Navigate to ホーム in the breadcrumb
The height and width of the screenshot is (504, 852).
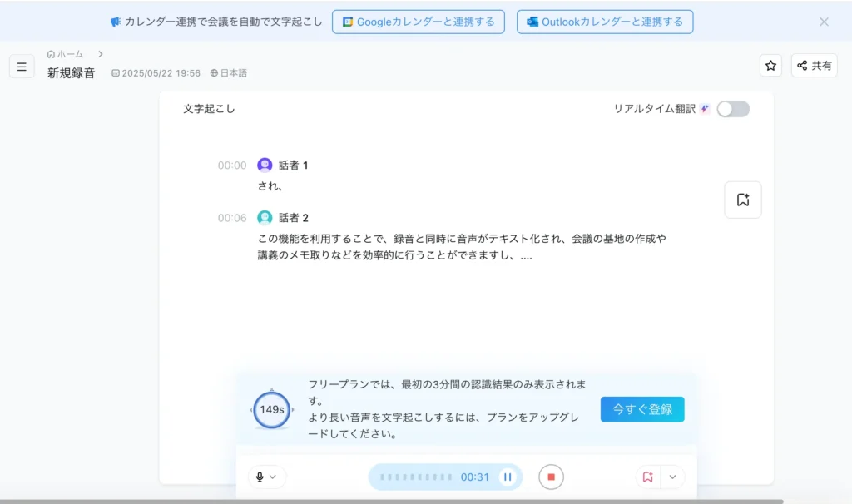67,52
